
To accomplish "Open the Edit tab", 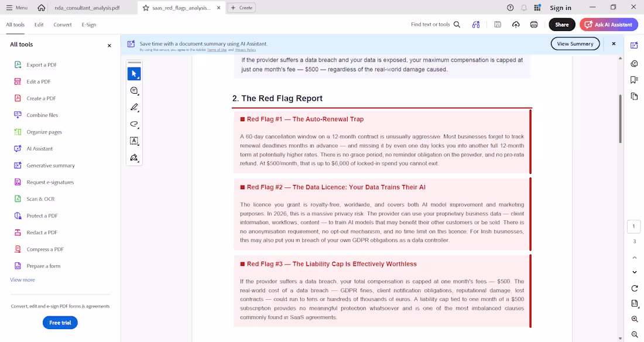I will [x=39, y=25].
